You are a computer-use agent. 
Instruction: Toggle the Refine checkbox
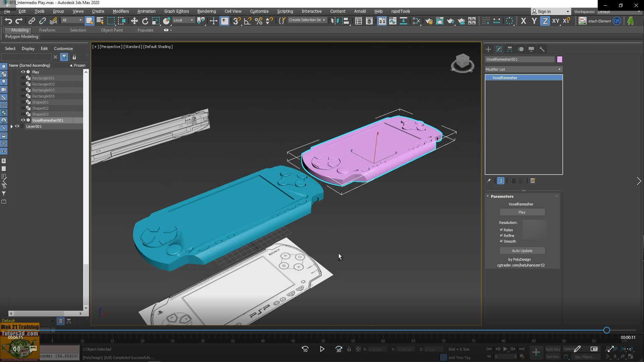501,236
